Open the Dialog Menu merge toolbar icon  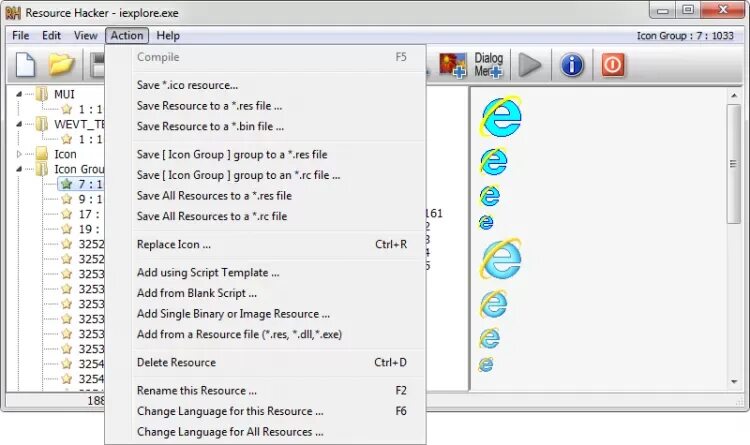488,65
